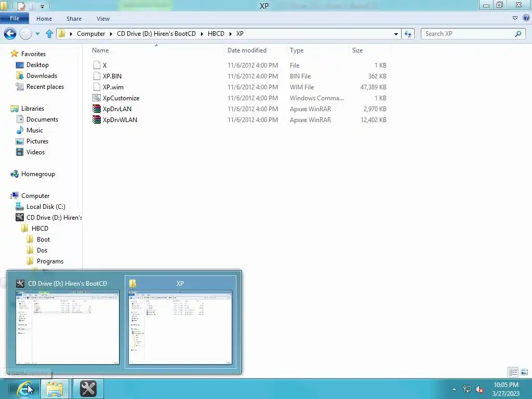Select the file named X
The height and width of the screenshot is (399, 532).
tap(104, 65)
